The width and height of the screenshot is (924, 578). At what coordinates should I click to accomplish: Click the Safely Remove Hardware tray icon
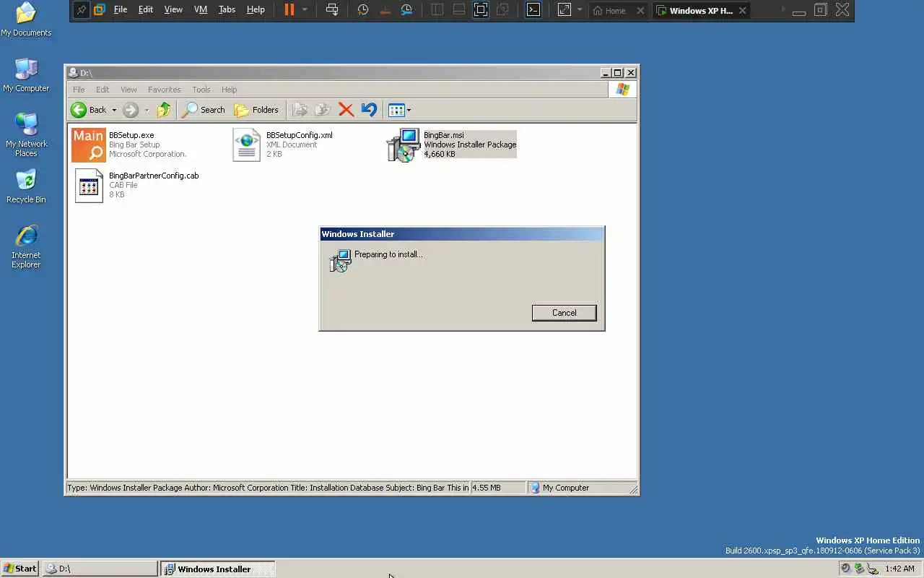pyautogui.click(x=859, y=569)
